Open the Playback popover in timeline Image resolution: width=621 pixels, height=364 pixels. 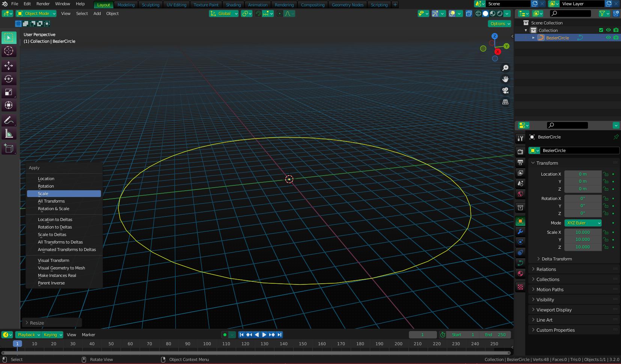pyautogui.click(x=28, y=335)
